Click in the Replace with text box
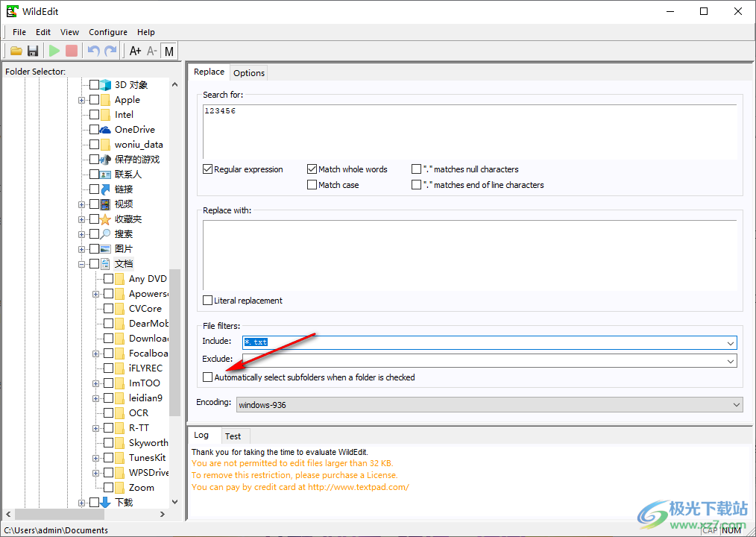Screen dimensions: 756x537 point(470,255)
